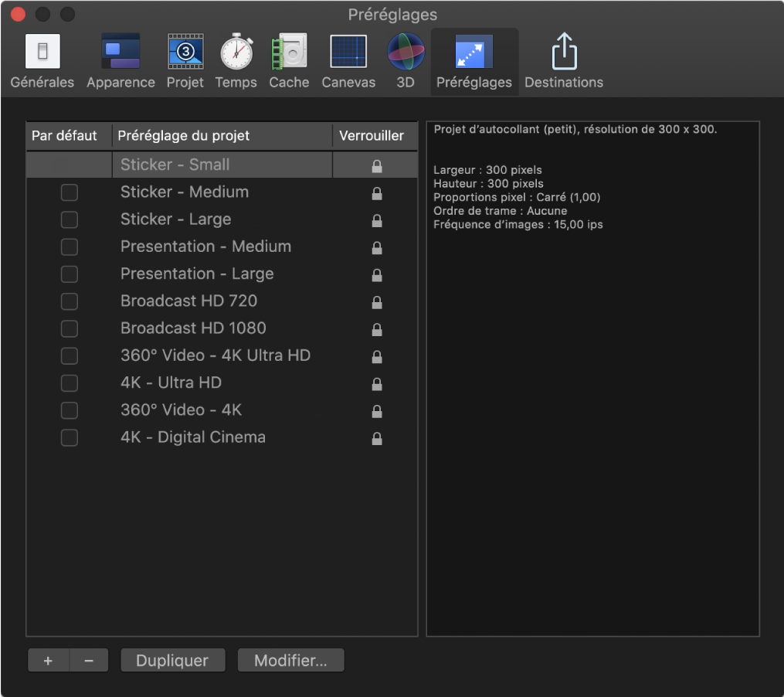Set Sticker - Medium as default preset
Viewport: 784px width, 697px height.
coord(70,192)
